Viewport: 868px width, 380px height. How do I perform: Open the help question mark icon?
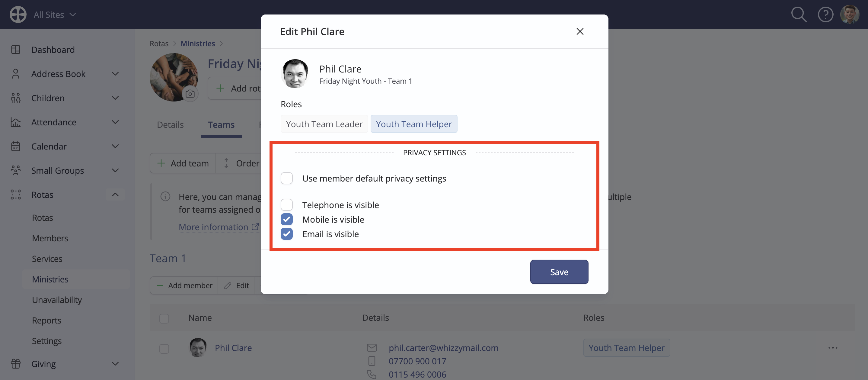tap(825, 14)
